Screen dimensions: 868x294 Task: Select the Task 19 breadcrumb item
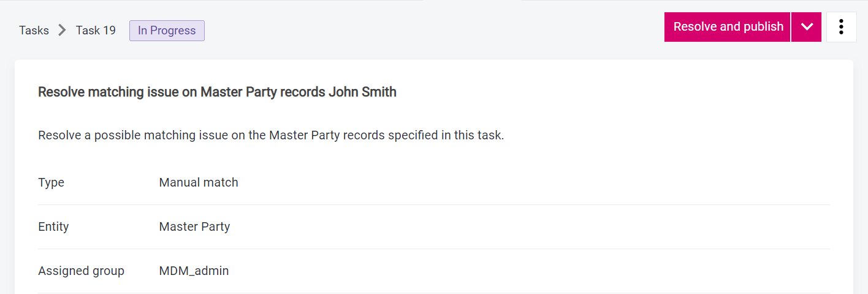pos(96,30)
